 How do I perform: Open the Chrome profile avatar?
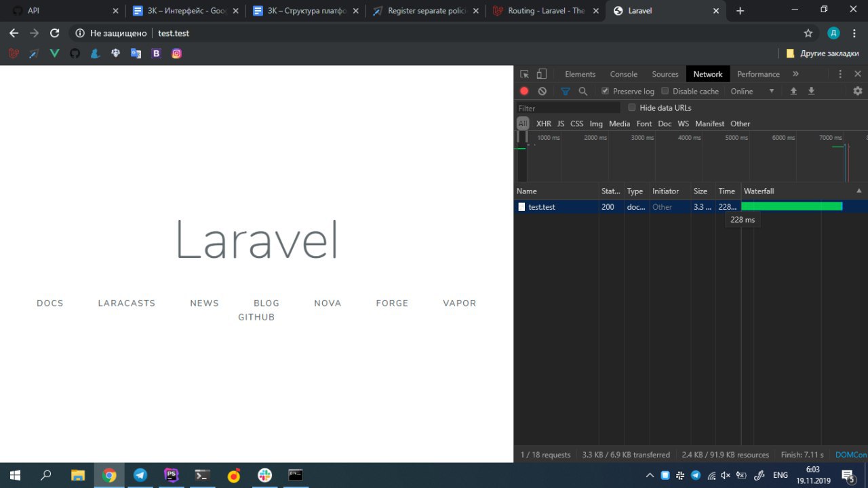point(833,33)
